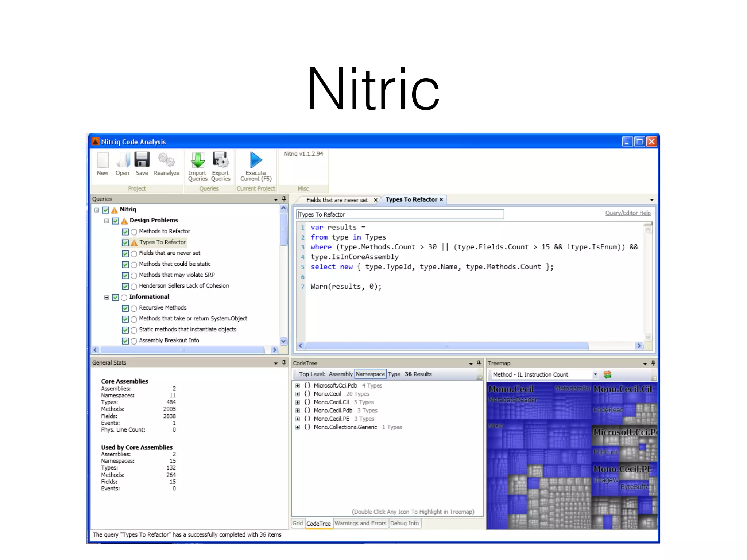The height and width of the screenshot is (560, 747).
Task: Open the Debug Info tab
Action: [x=405, y=523]
